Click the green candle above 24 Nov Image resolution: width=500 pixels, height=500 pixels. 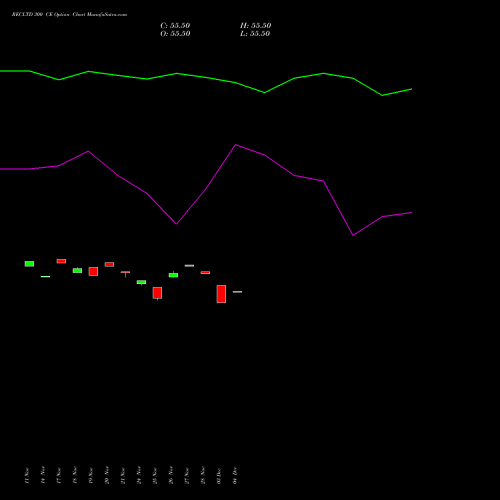click(x=141, y=282)
